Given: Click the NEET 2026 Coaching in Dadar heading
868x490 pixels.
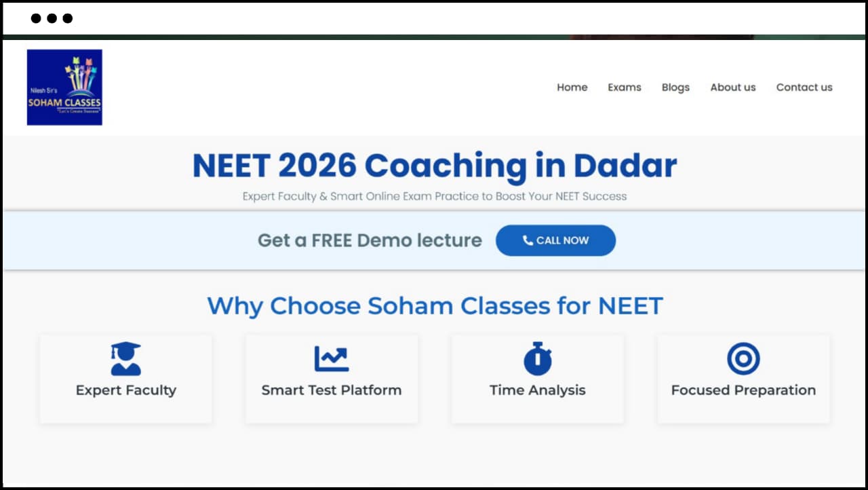Looking at the screenshot, I should [434, 164].
